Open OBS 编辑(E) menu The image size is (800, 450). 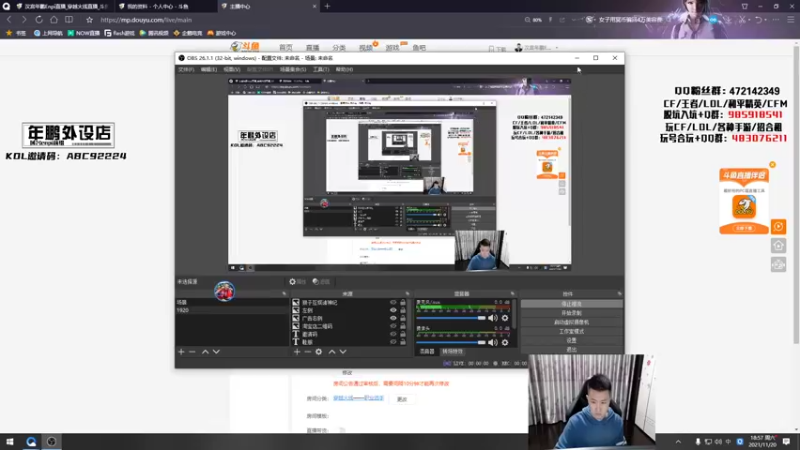[x=209, y=69]
